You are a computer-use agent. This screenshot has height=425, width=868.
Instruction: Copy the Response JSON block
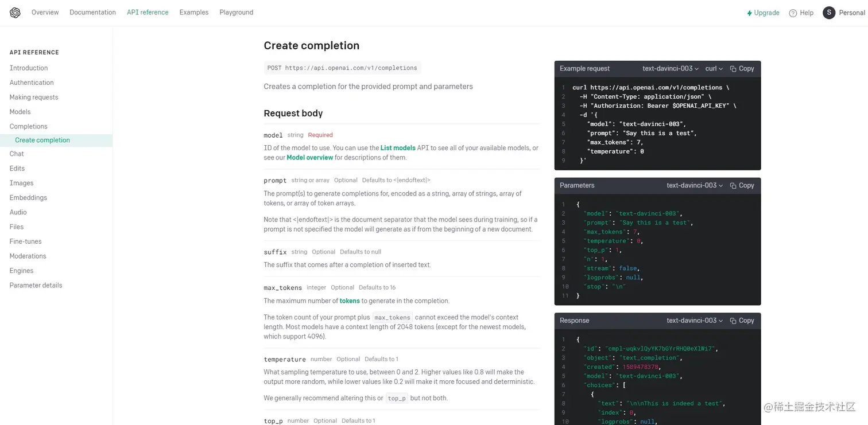(x=742, y=321)
